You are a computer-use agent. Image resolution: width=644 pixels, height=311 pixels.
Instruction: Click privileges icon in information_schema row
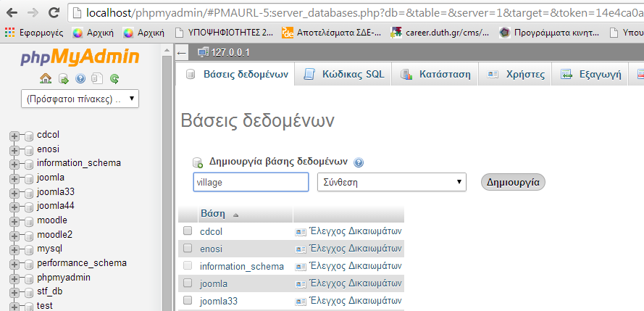(x=301, y=267)
